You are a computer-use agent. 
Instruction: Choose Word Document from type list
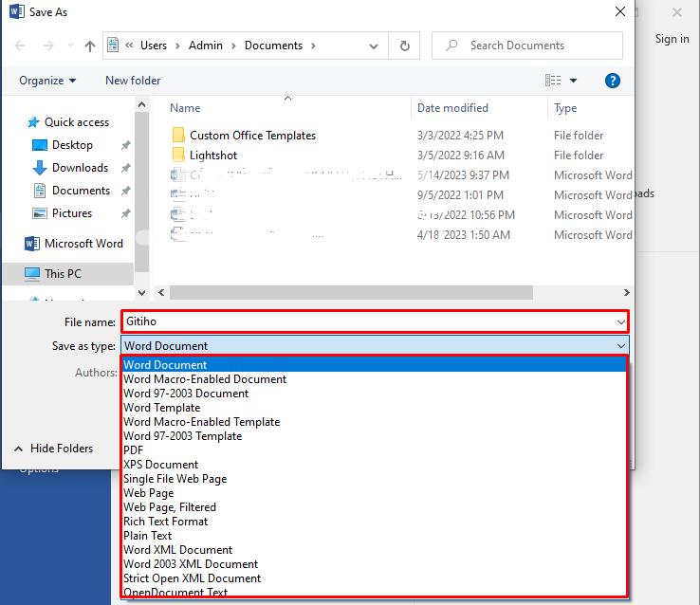coord(375,364)
